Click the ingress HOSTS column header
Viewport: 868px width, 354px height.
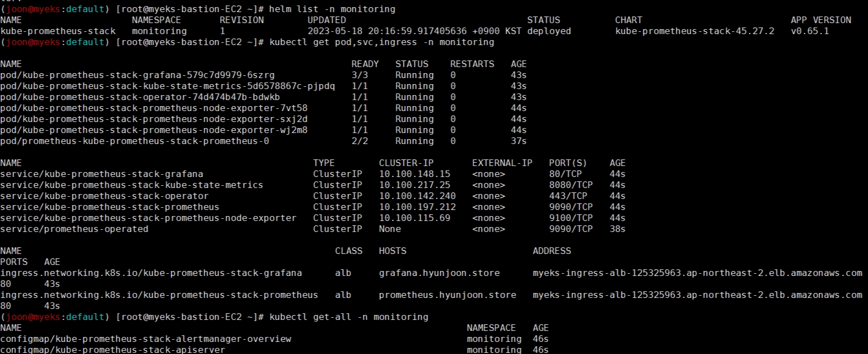pos(393,251)
